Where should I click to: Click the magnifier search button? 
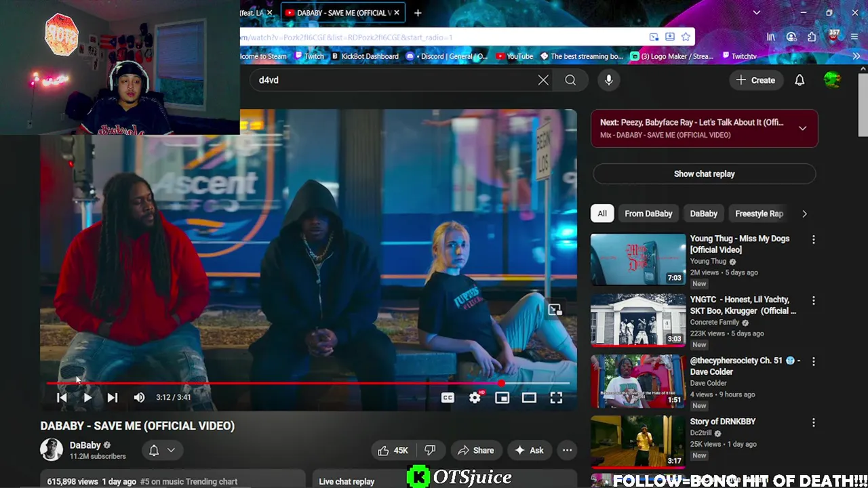[x=570, y=80]
